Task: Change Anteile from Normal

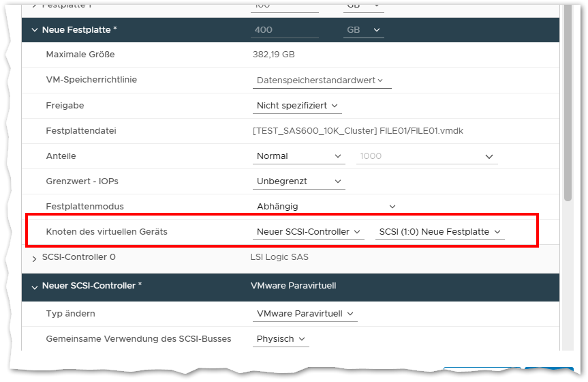Action: point(298,156)
